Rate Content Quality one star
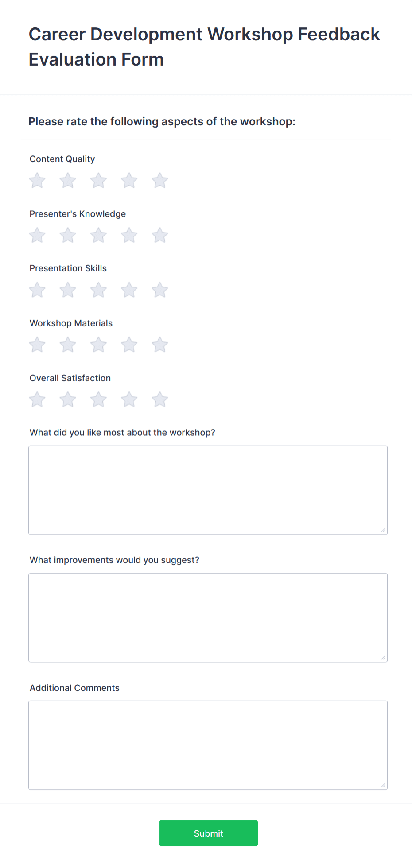This screenshot has height=868, width=412. [37, 180]
